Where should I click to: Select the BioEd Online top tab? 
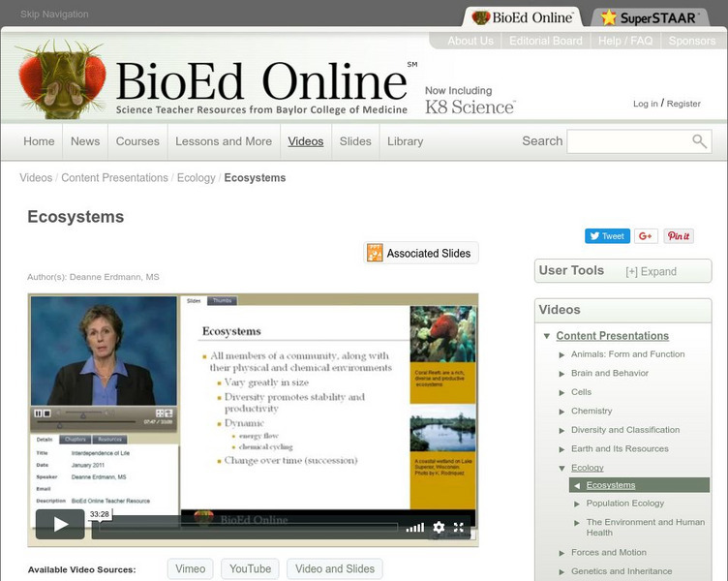pos(523,17)
